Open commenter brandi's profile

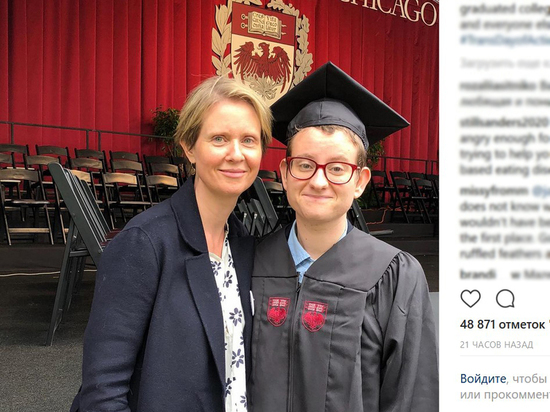click(x=478, y=274)
